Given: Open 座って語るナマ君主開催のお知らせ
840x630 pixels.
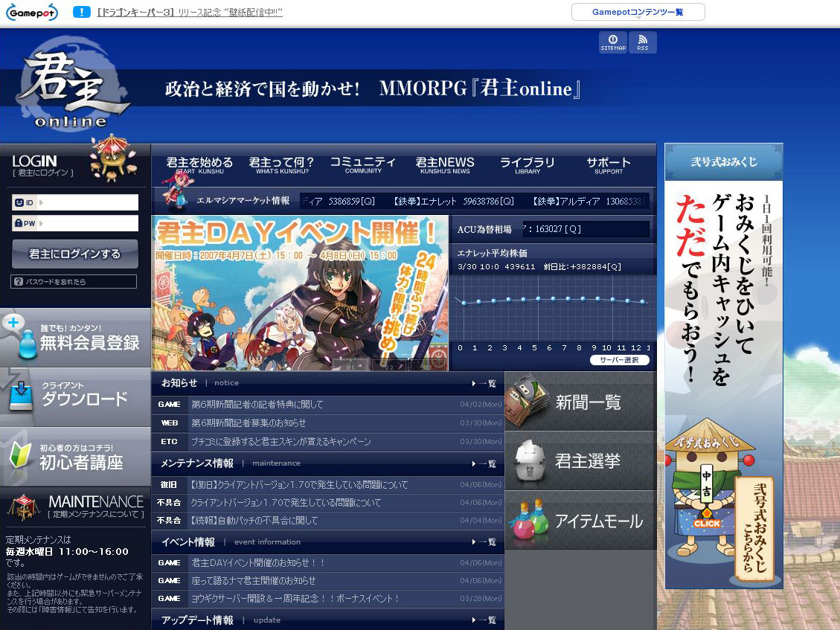Looking at the screenshot, I should coord(254,581).
